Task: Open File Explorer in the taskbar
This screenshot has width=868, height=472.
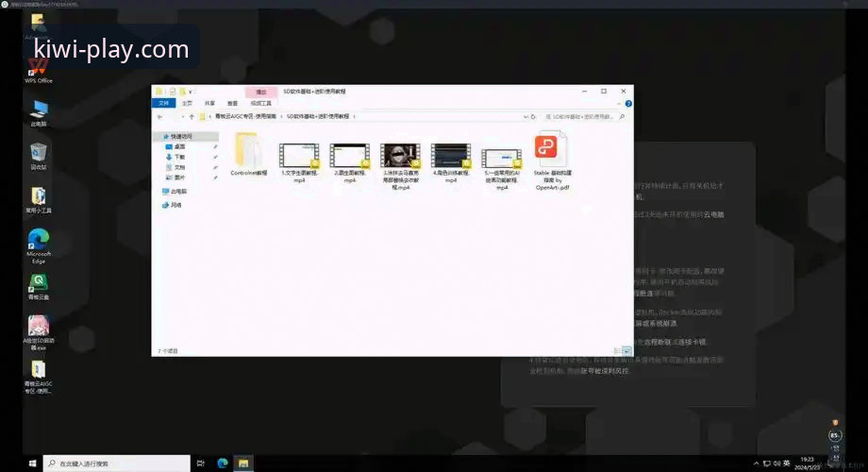Action: (243, 464)
